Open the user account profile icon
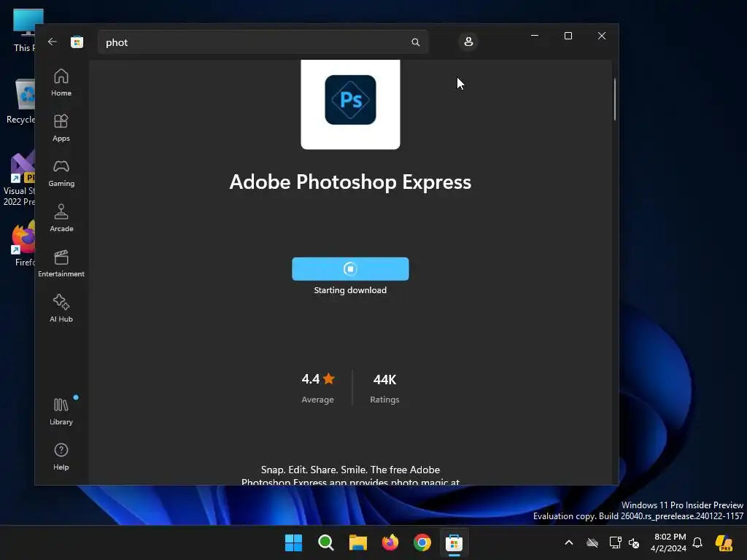The width and height of the screenshot is (747, 560). pos(468,42)
